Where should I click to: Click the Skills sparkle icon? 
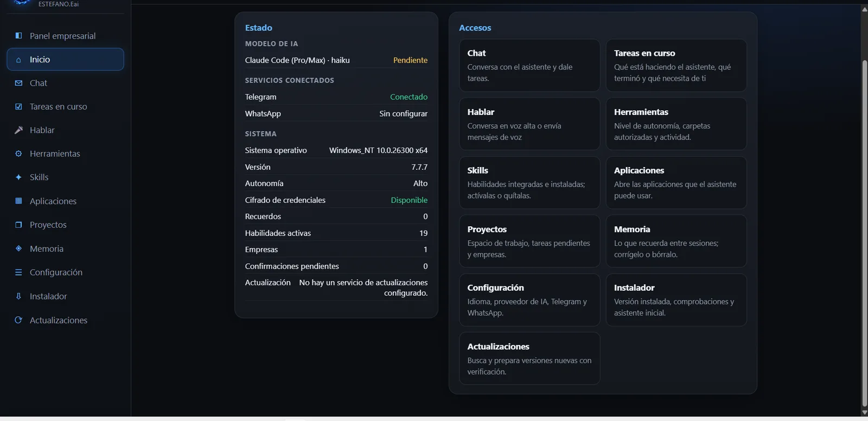pos(18,177)
